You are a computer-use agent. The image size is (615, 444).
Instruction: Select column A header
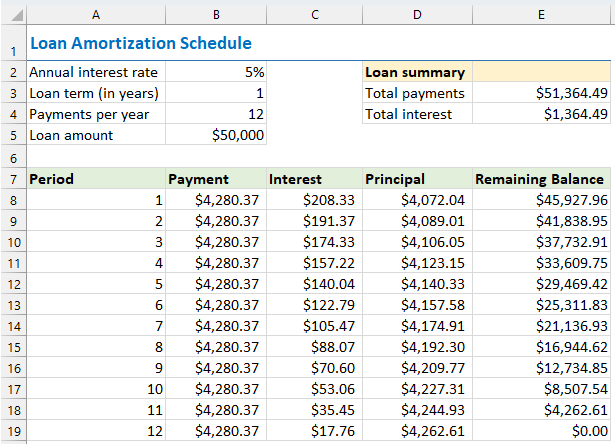tap(95, 13)
